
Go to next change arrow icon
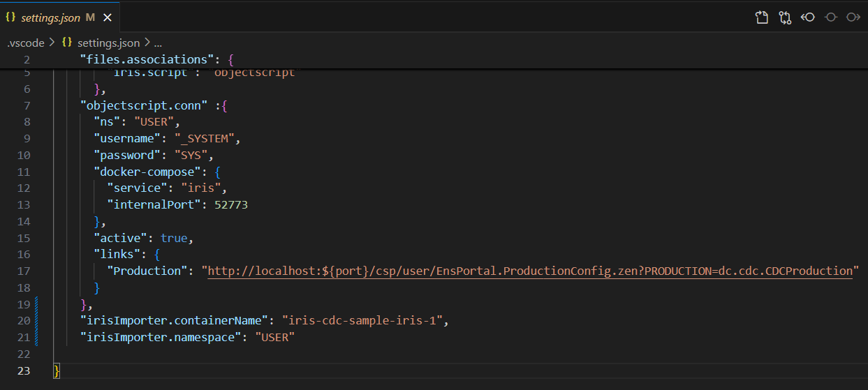[x=853, y=17]
